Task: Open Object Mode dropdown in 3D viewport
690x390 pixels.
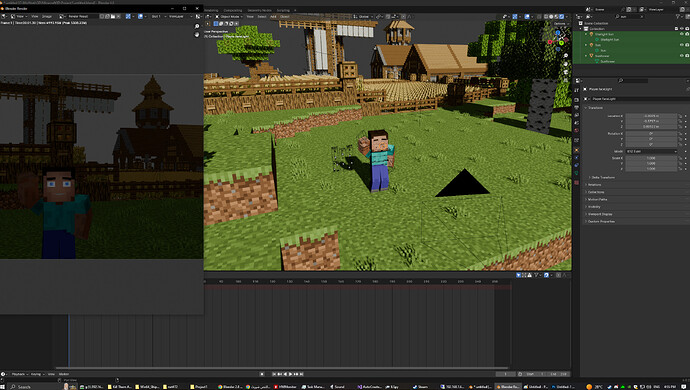Action: click(228, 16)
